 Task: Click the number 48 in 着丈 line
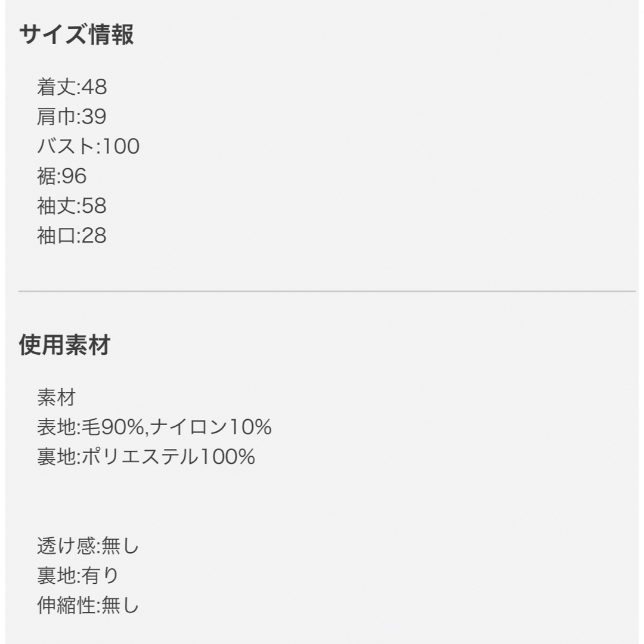pyautogui.click(x=94, y=87)
